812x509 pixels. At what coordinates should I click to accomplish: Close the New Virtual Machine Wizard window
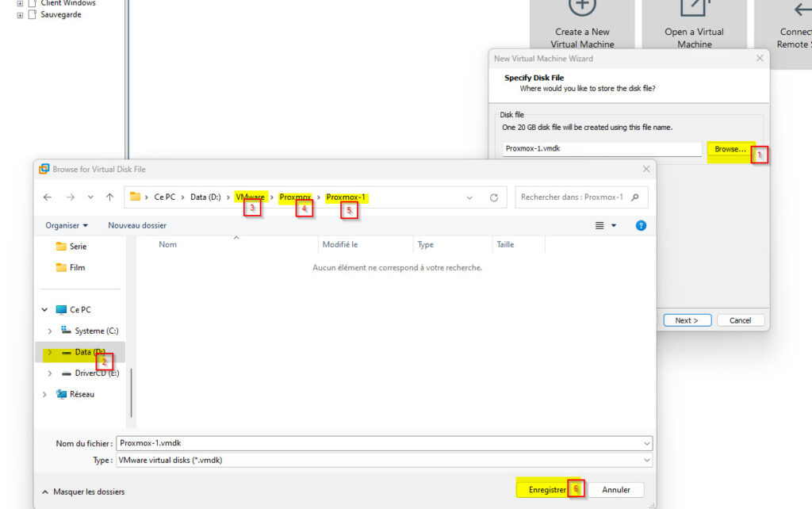coord(760,59)
